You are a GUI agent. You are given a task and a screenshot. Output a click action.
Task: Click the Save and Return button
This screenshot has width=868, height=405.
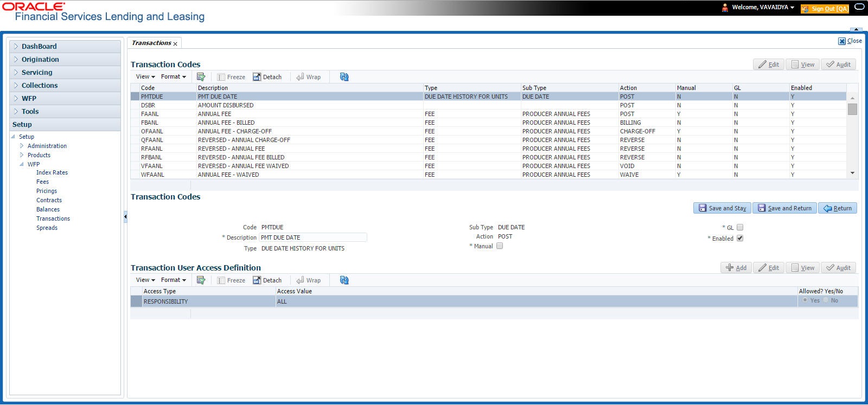[784, 208]
